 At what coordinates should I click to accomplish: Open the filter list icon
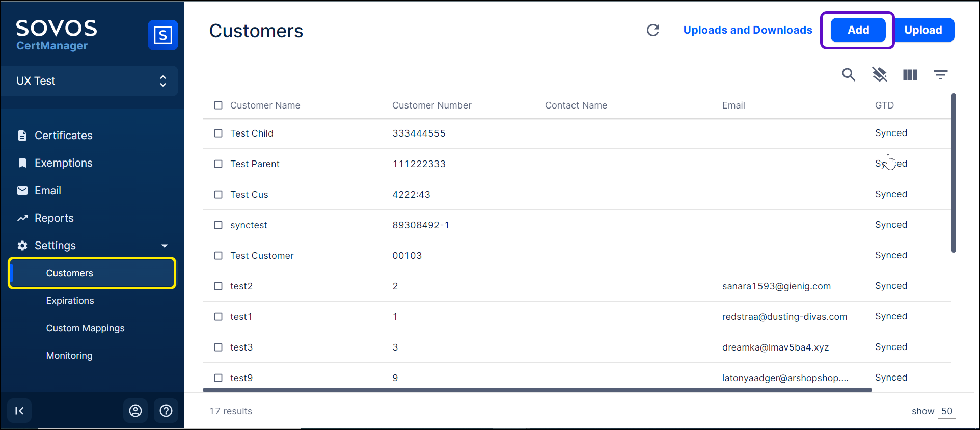940,75
